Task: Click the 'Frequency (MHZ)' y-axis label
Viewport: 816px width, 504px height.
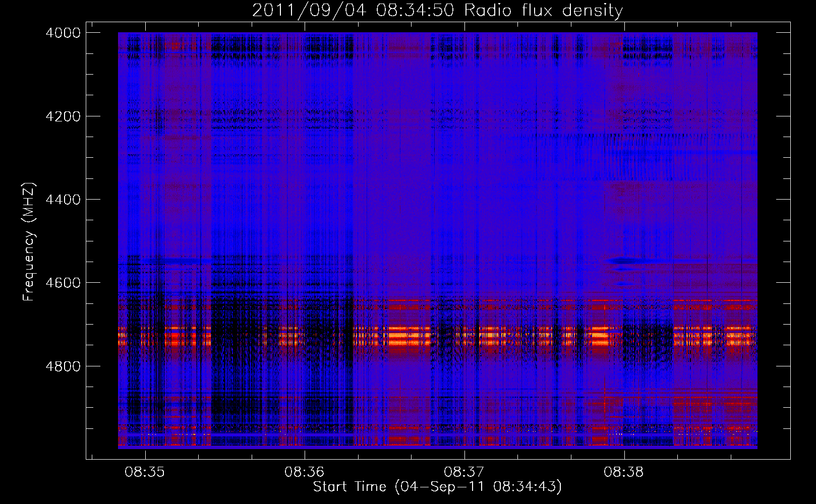Action: tap(29, 242)
